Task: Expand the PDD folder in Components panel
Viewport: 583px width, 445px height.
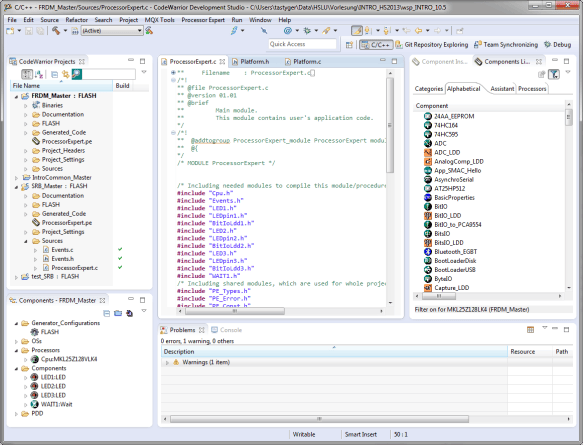Action: tap(16, 414)
